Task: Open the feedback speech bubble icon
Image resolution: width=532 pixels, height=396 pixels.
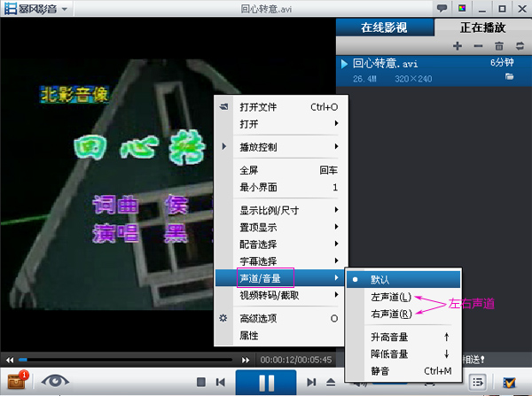Action: pos(442,8)
